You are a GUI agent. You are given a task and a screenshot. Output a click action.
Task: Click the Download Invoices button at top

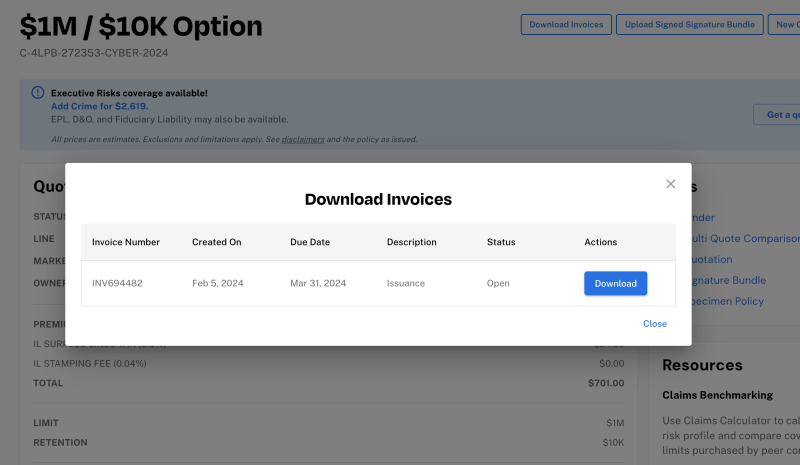[564, 24]
